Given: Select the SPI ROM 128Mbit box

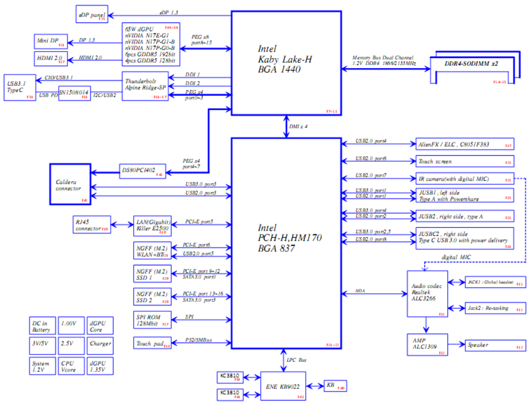Looking at the screenshot, I should [x=151, y=320].
